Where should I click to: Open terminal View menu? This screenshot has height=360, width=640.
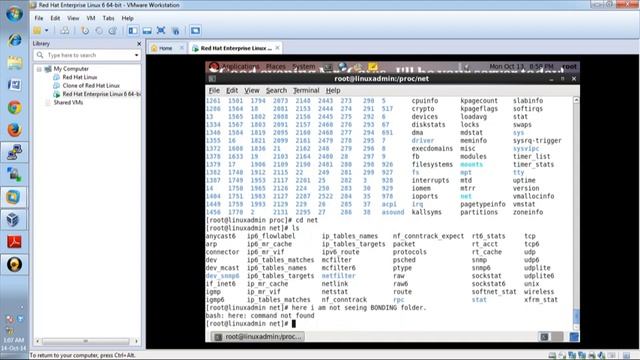pos(251,91)
